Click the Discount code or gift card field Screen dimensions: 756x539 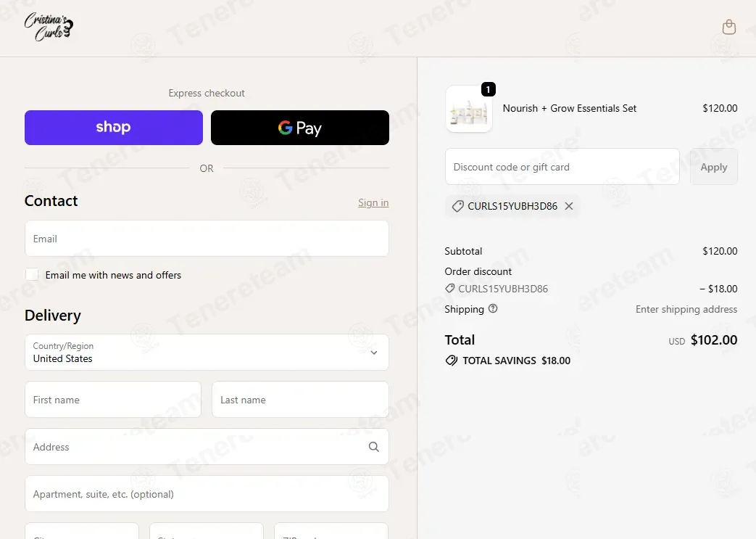[x=562, y=166]
